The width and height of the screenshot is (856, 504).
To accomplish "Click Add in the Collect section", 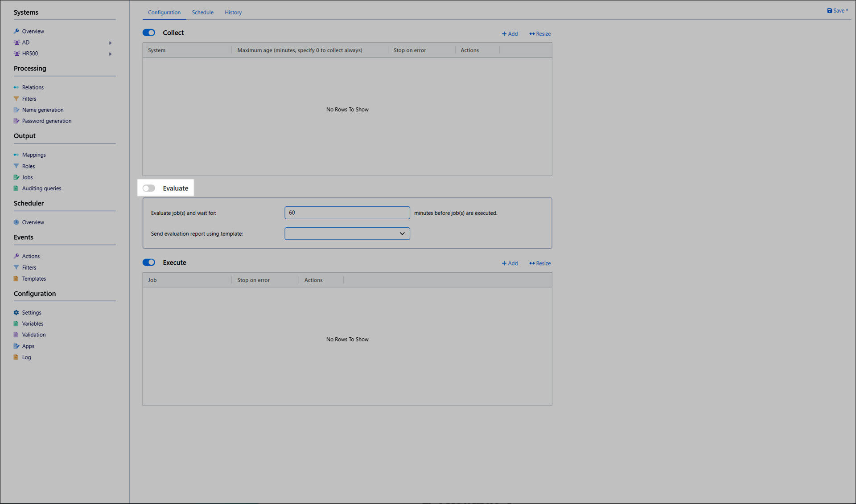I will coord(510,34).
